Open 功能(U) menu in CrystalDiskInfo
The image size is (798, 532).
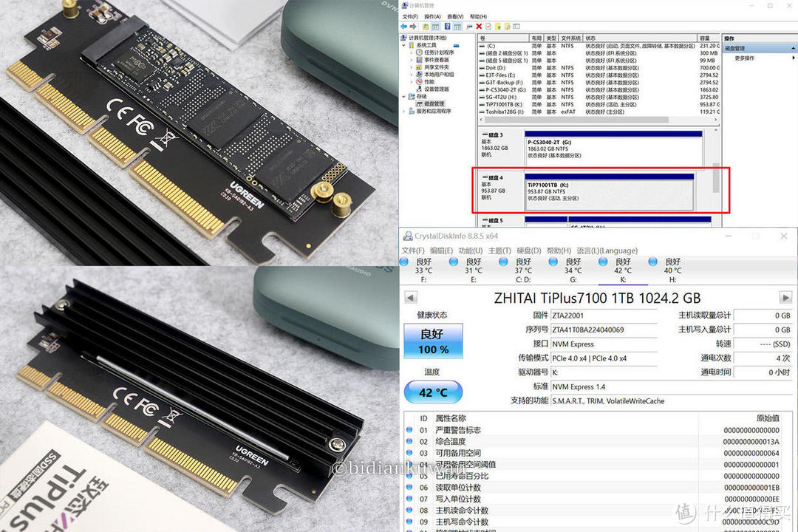coord(470,250)
